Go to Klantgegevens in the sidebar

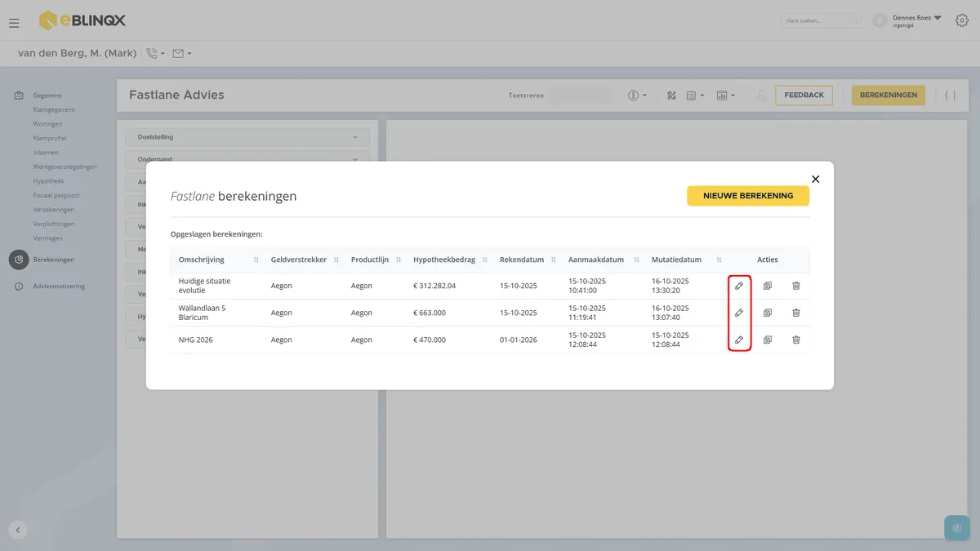(54, 109)
